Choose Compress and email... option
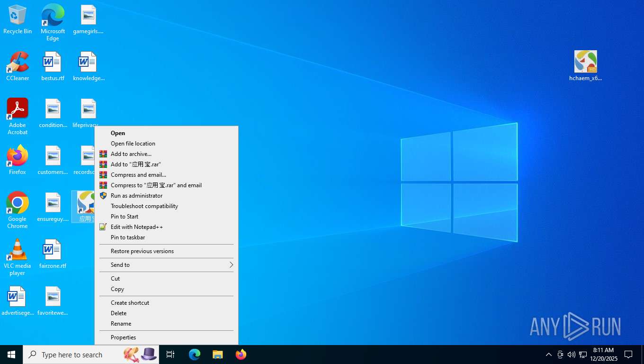 click(x=166, y=175)
